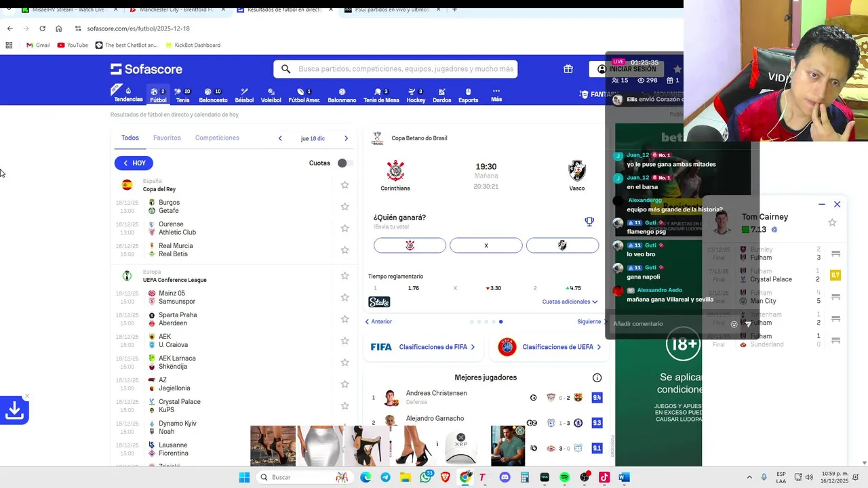Open the Balonmano sport section
Screen dimensions: 868x488
(x=342, y=95)
